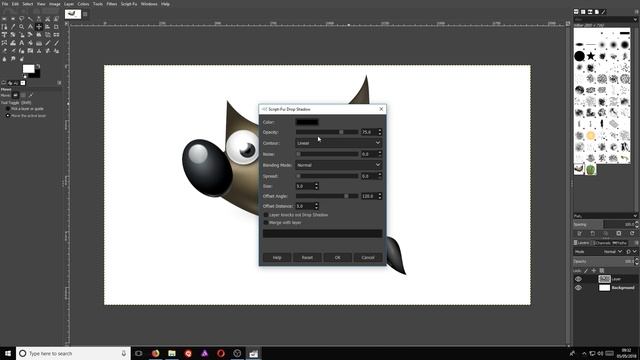Open the shadow Color swatch
The width and height of the screenshot is (640, 360).
(x=307, y=122)
